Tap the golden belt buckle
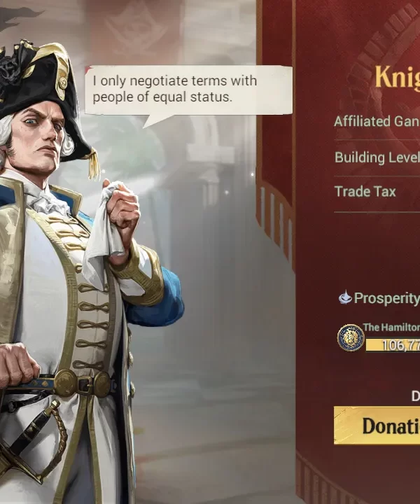This screenshot has width=420, height=504. 83,383
